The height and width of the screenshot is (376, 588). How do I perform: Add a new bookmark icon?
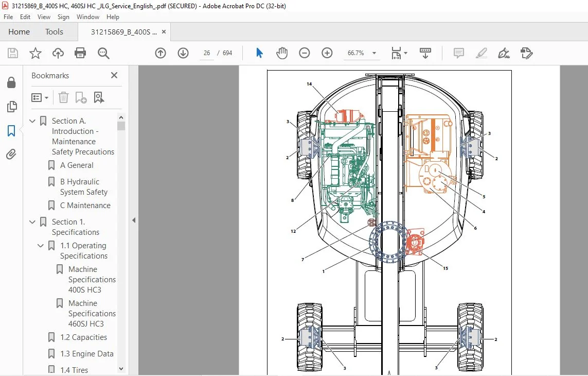(x=81, y=98)
